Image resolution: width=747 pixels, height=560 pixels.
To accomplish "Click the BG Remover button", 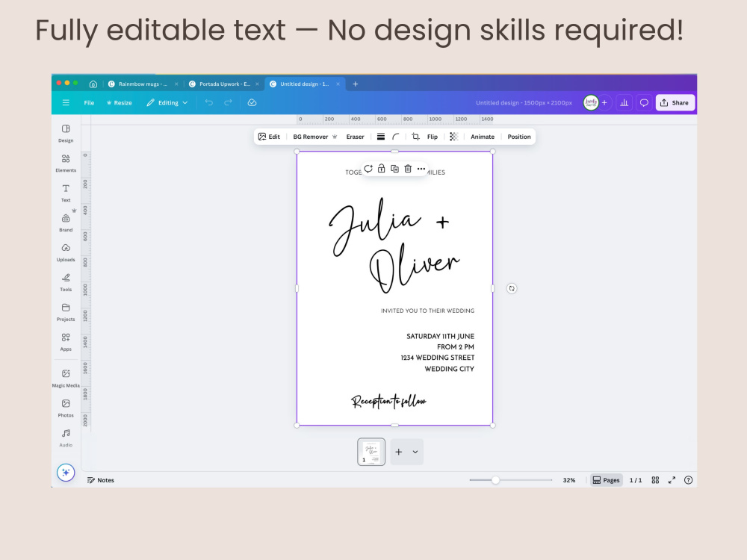I will point(315,137).
